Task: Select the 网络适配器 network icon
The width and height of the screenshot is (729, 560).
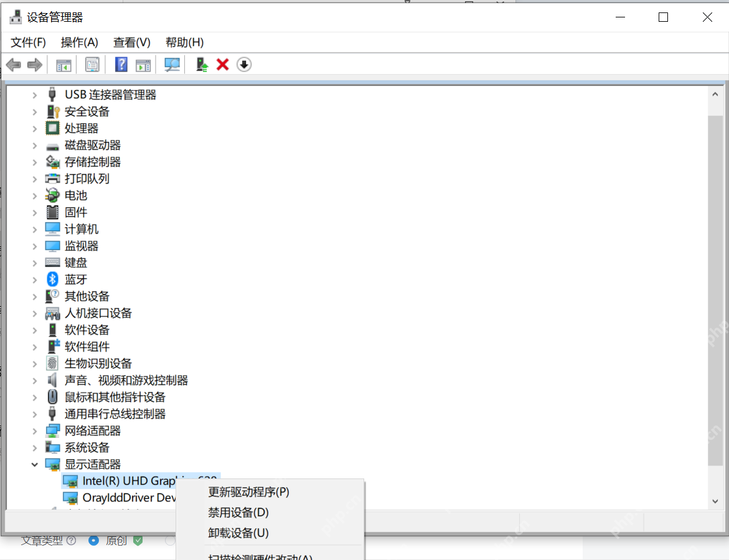Action: (52, 431)
